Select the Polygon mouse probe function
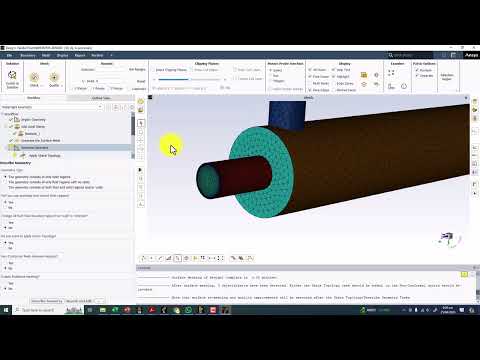This screenshot has height=360, width=480. 271,81
